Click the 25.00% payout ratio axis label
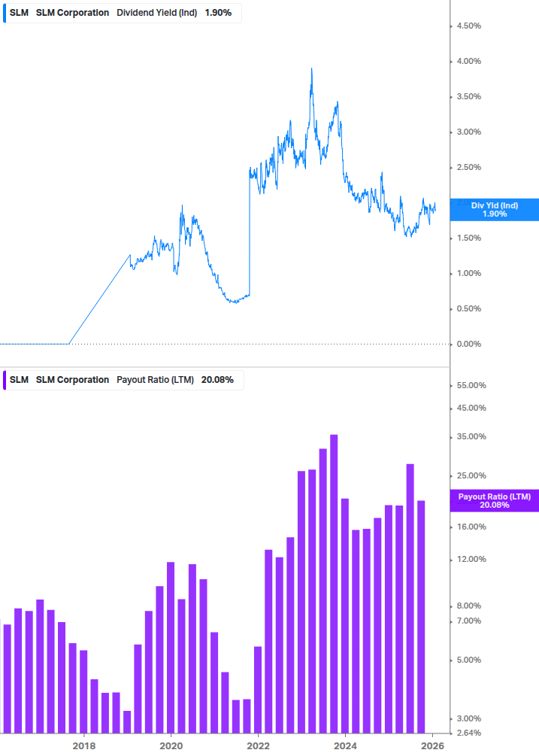The height and width of the screenshot is (756, 539). point(471,476)
